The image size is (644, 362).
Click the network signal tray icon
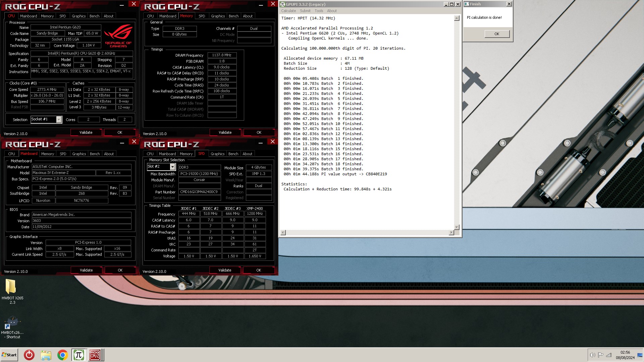(x=609, y=355)
